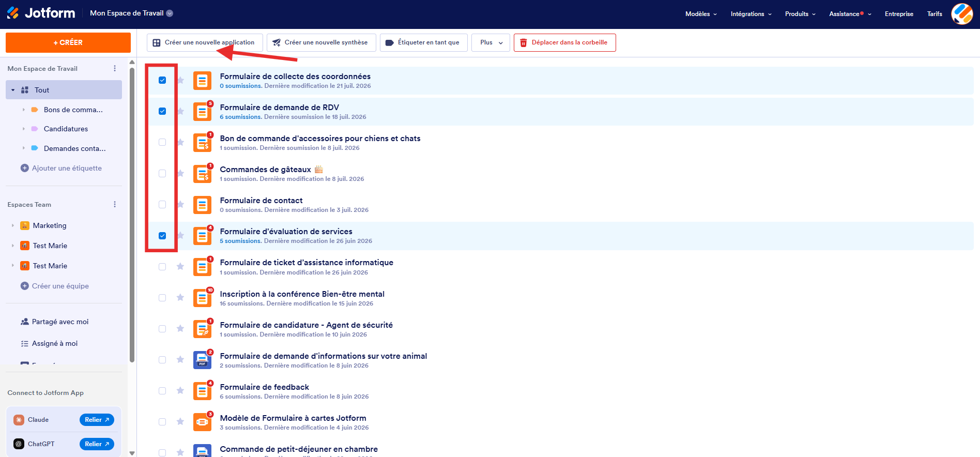Star the Modèle de Formulaire à cartes Jotform
This screenshot has height=457, width=980.
(180, 422)
